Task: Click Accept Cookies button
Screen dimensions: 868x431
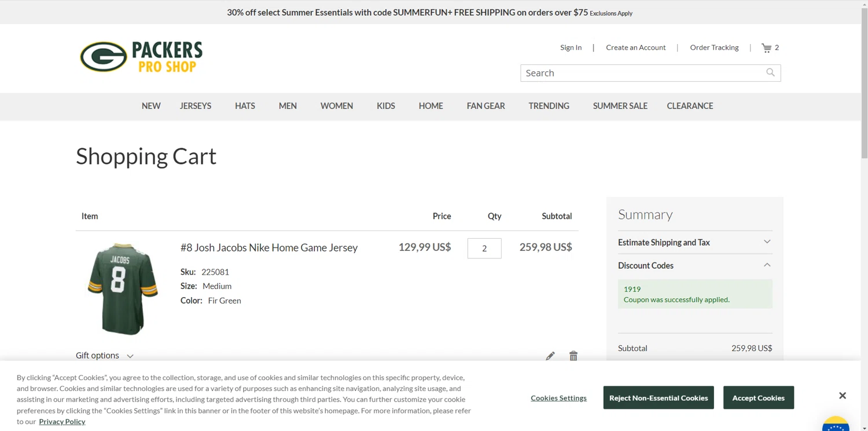Action: 759,397
